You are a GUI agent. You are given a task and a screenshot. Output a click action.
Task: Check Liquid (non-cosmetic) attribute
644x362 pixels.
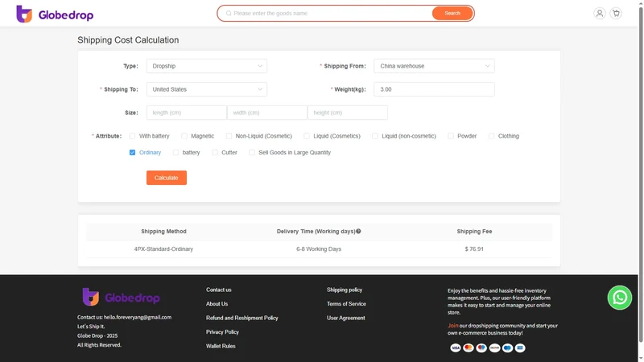coord(375,136)
